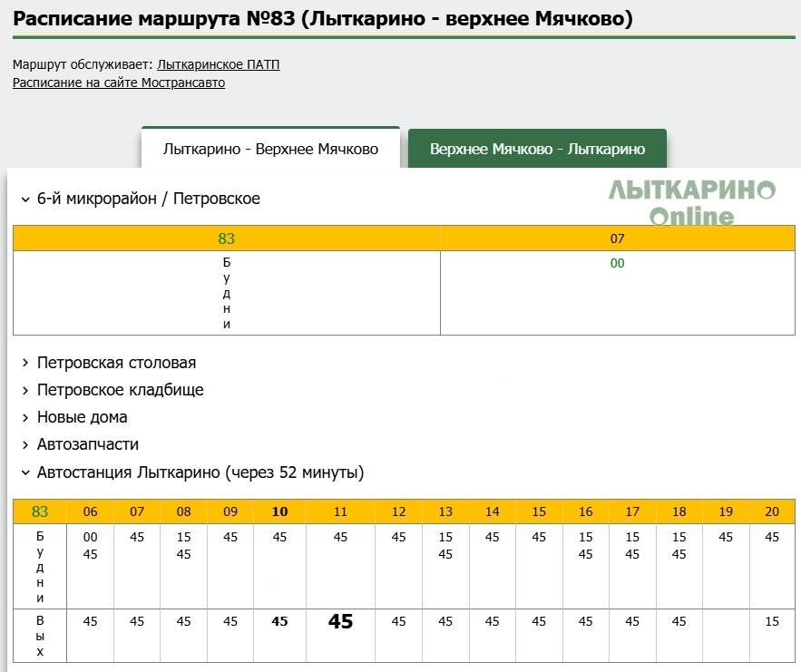Collapse the 6-й микрорайон / Петровское section
Screen dimensions: 801x672
click(148, 199)
